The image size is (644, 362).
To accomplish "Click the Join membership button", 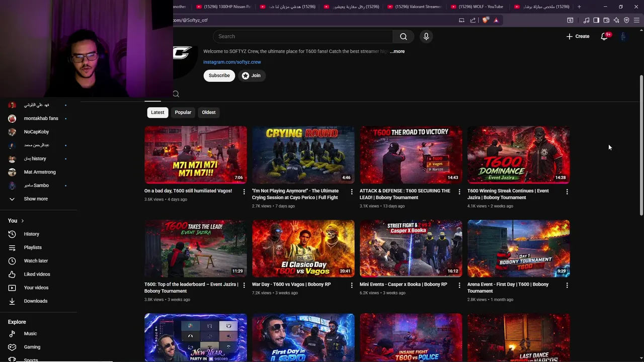I will 252,75.
